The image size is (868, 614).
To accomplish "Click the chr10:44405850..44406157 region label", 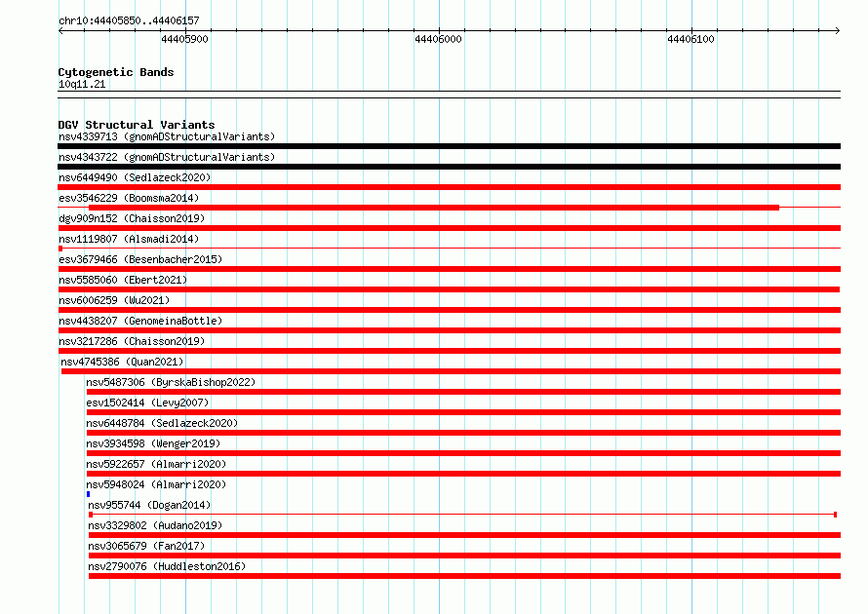I will (129, 20).
